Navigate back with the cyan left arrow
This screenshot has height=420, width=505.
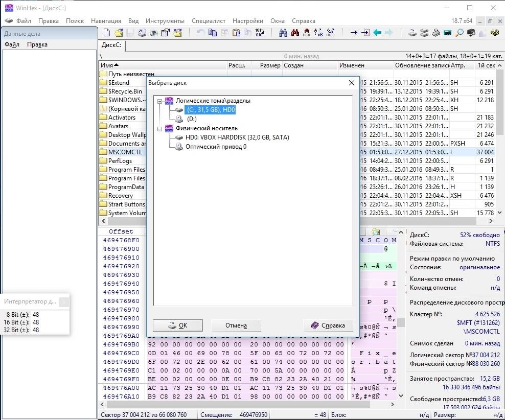coord(377,33)
